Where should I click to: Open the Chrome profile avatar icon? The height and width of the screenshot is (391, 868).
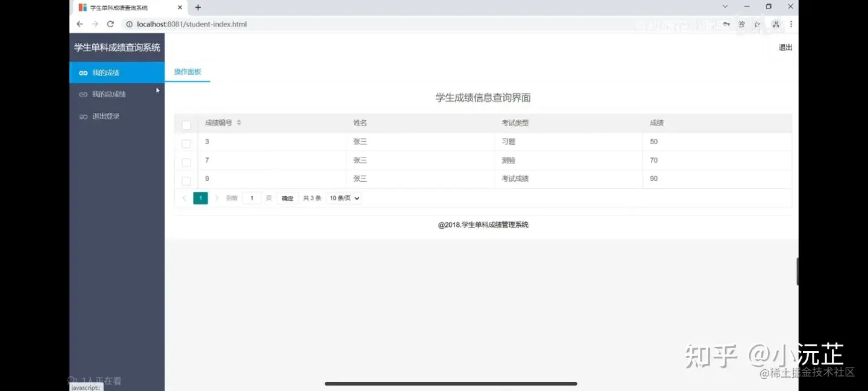pyautogui.click(x=776, y=24)
